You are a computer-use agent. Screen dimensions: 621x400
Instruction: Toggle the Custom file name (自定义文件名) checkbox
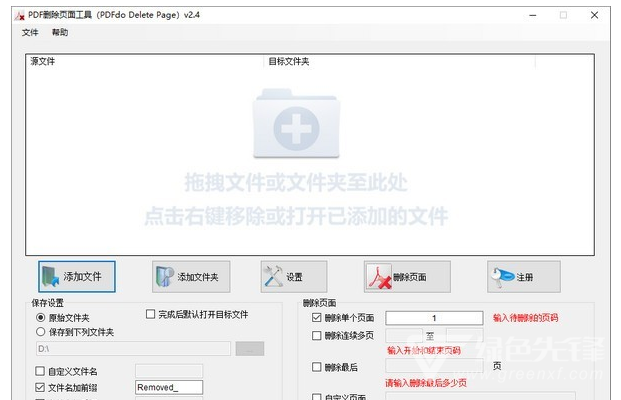click(x=40, y=371)
